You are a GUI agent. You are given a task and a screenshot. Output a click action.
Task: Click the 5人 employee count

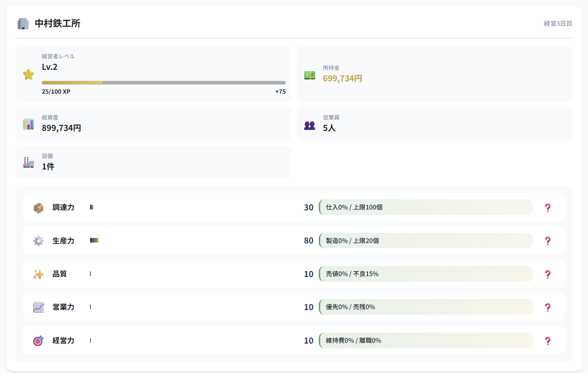(329, 128)
